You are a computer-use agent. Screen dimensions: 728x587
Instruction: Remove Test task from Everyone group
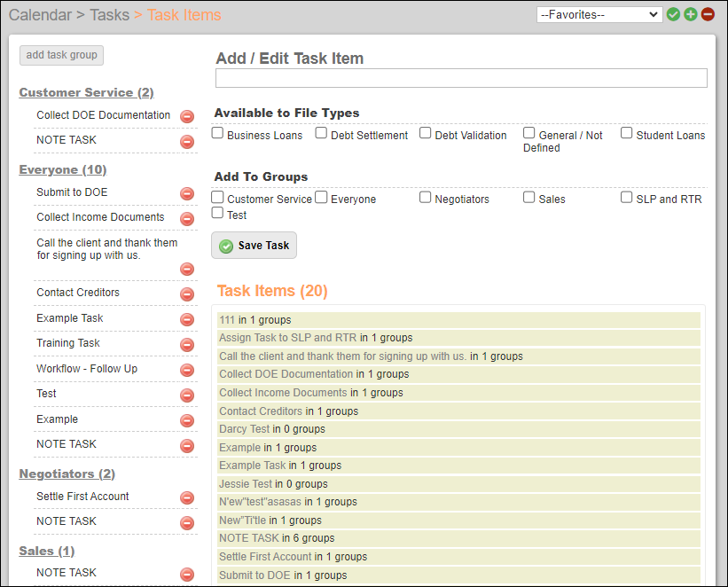[x=187, y=395]
